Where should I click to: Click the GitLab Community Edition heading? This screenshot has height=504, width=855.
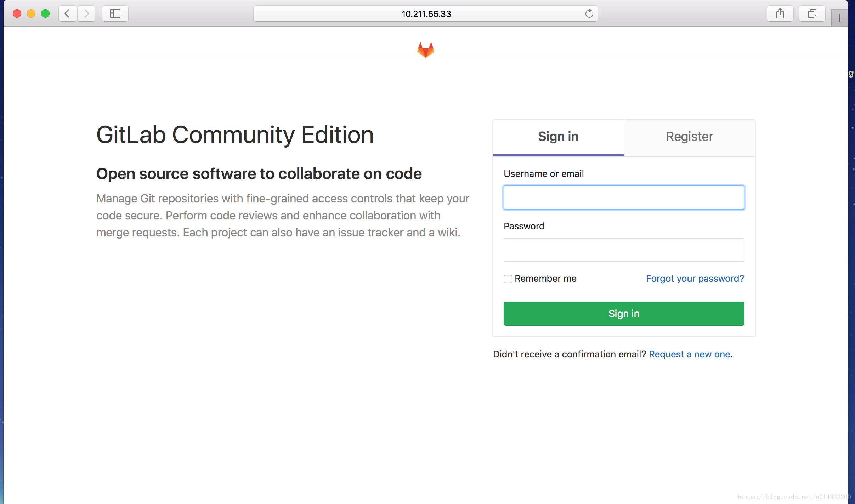coord(235,135)
